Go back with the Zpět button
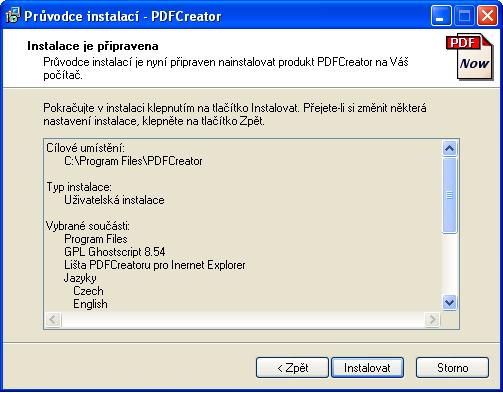Screen dimensions: 503x393 click(292, 368)
